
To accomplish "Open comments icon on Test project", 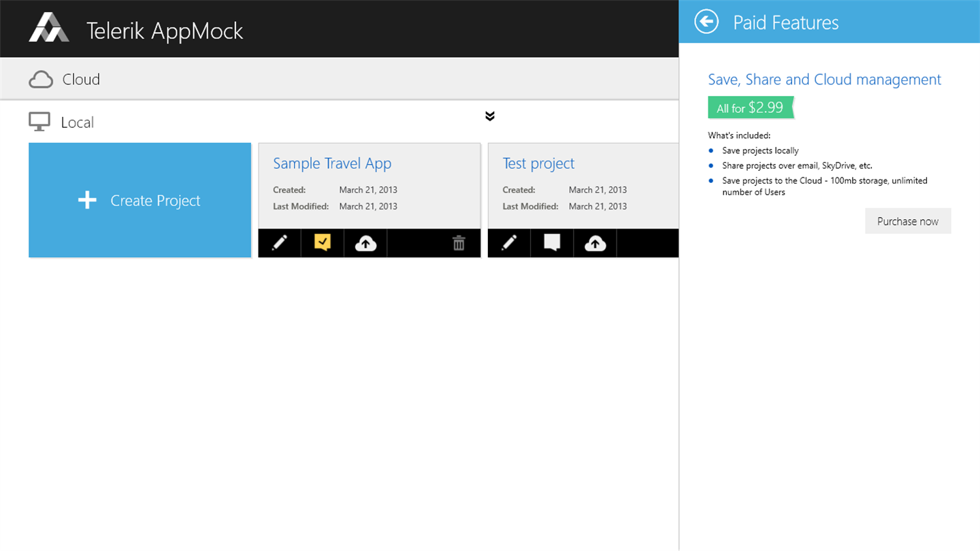I will coord(552,243).
